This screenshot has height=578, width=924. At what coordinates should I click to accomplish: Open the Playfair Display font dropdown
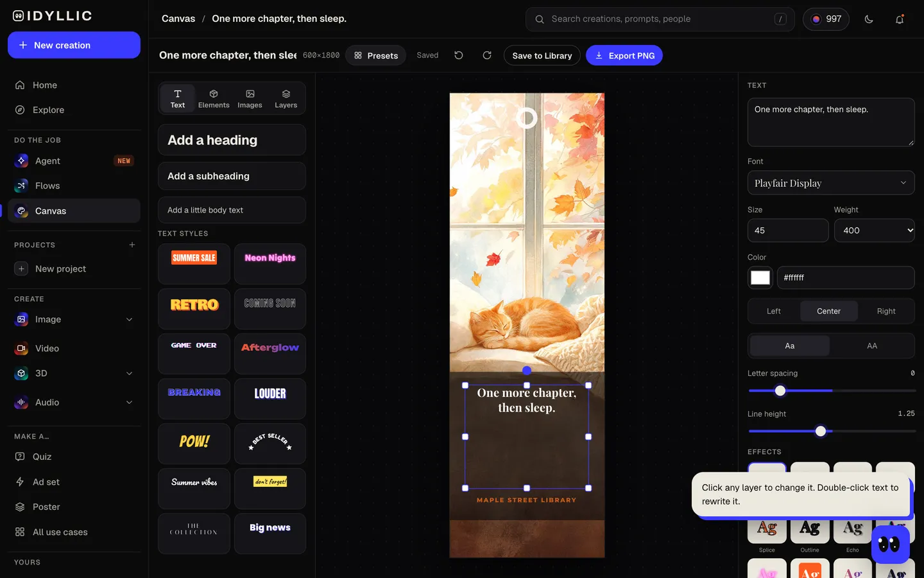coord(831,183)
